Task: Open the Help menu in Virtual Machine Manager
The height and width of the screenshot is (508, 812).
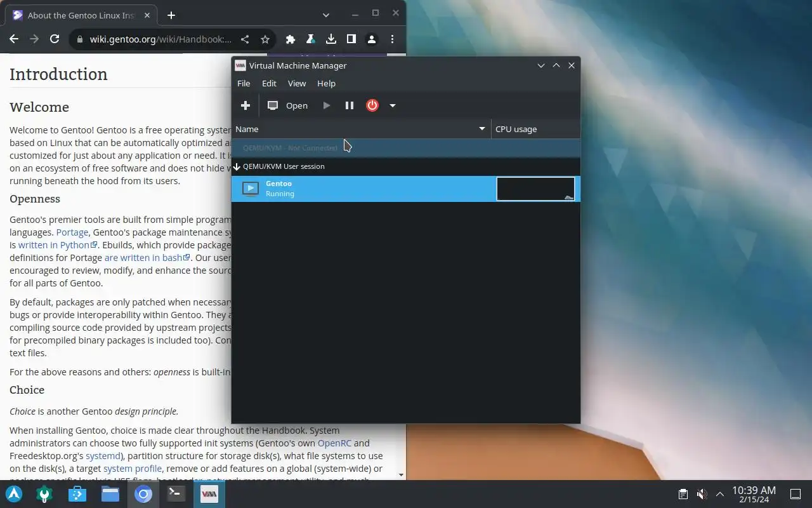Action: (326, 83)
